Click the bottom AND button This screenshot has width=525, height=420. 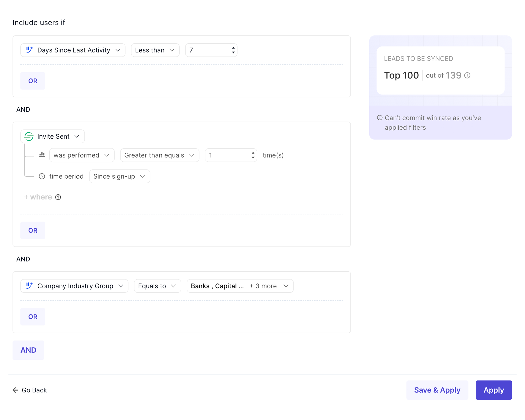click(28, 350)
